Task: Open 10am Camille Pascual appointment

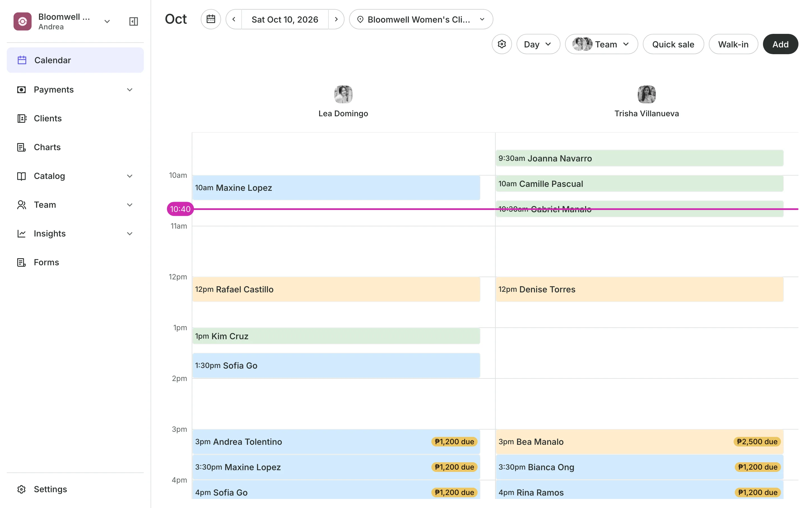Action: 639,184
